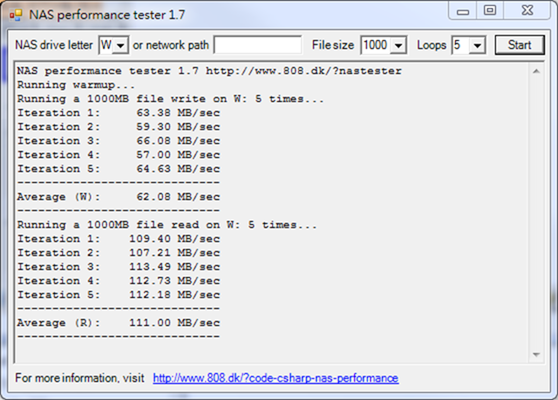The image size is (558, 400).
Task: Click the Average (R) result line
Action: (119, 323)
